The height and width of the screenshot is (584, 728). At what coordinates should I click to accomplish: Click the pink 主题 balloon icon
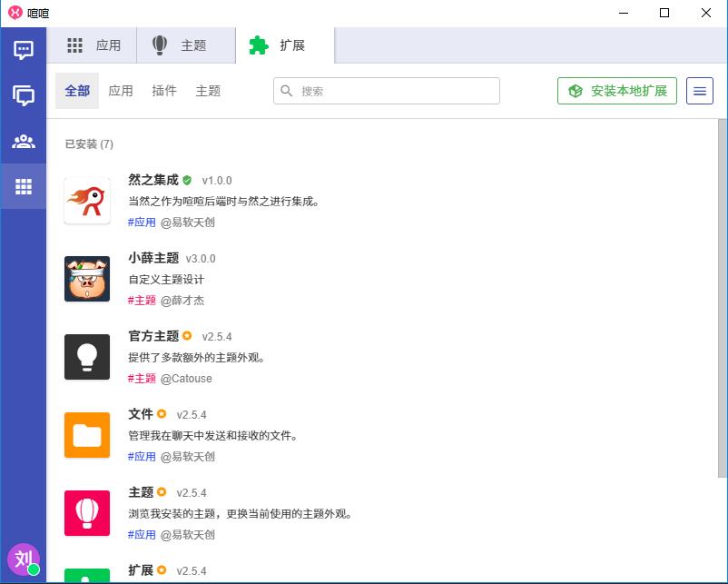pos(87,513)
